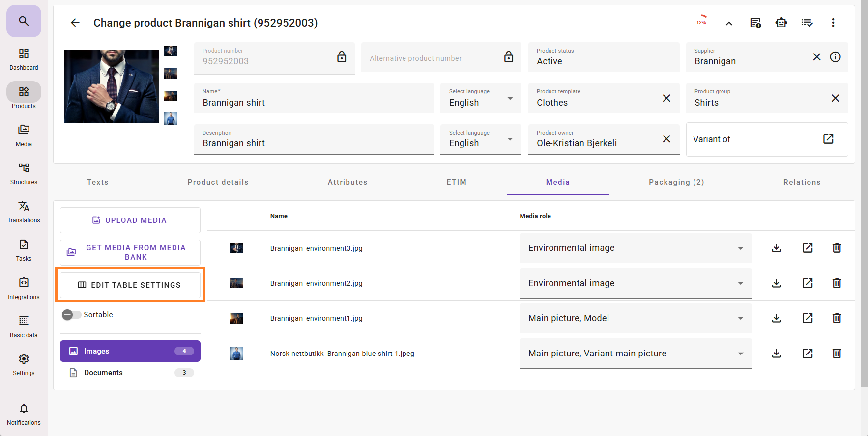Open Brannigan_environment1.jpg in new window
The height and width of the screenshot is (436, 868).
807,318
